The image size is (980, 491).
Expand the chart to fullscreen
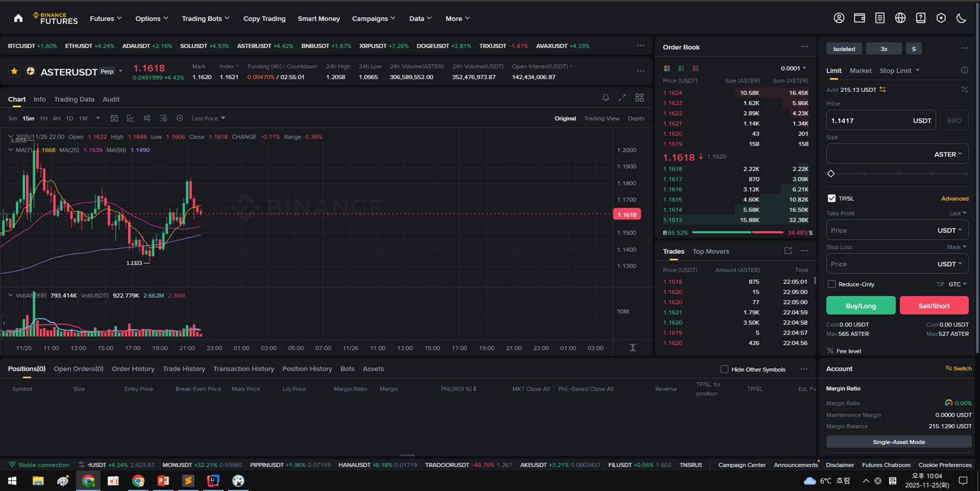tap(622, 98)
